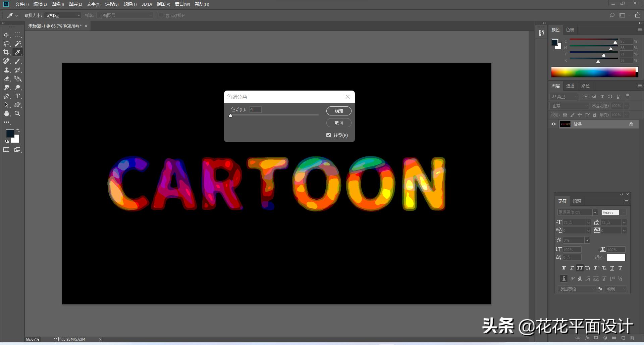Switch to the 通道 channels tab

coord(570,86)
